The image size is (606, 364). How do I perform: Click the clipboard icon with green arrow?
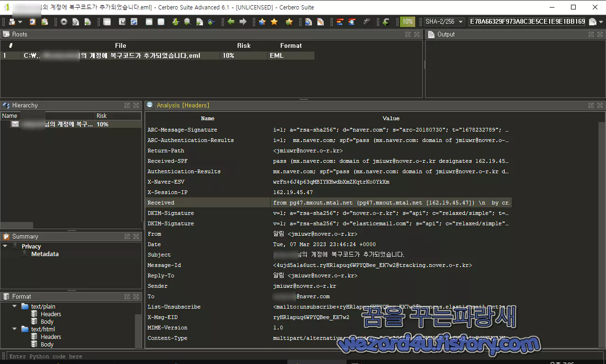(45, 22)
